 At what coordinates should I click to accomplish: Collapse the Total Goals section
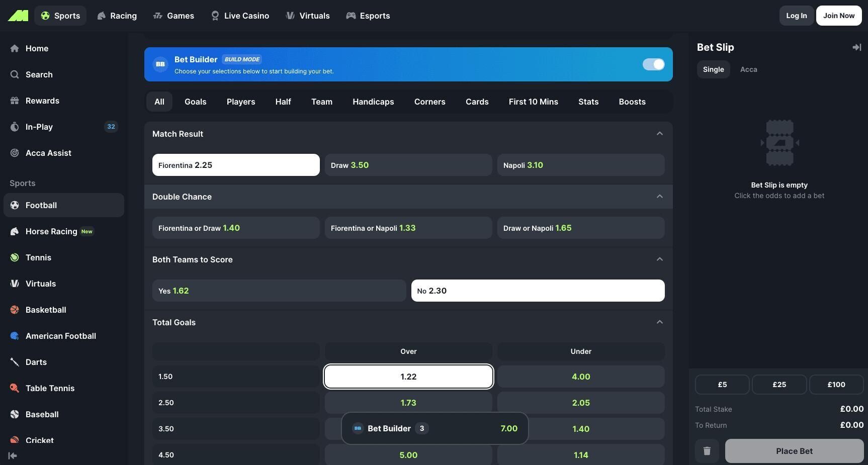point(659,322)
